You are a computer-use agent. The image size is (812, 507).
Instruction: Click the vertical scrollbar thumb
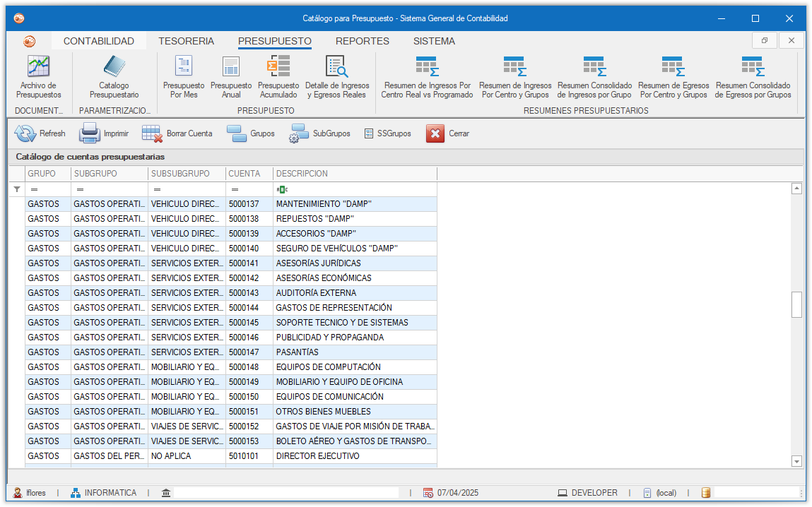point(797,305)
